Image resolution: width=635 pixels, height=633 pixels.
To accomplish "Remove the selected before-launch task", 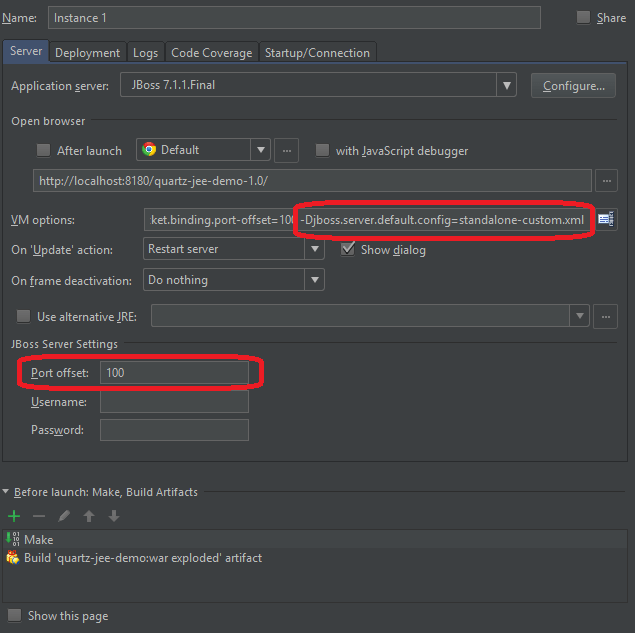I will (39, 516).
